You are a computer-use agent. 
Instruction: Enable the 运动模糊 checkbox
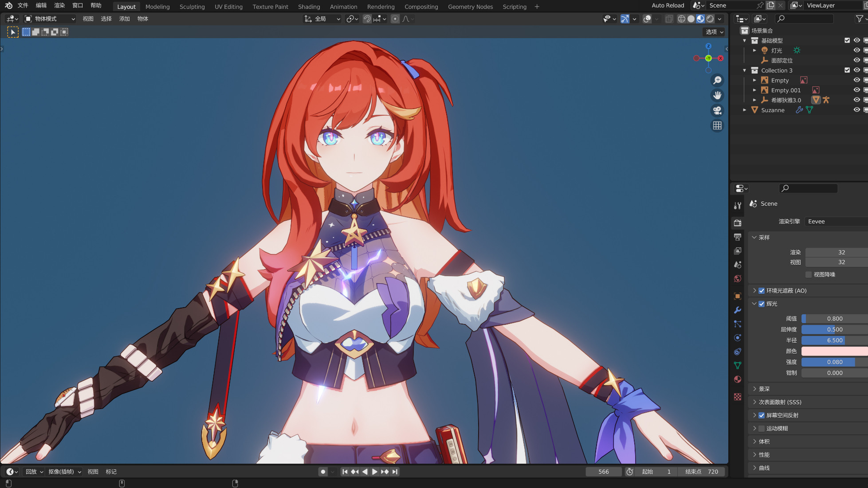point(762,429)
